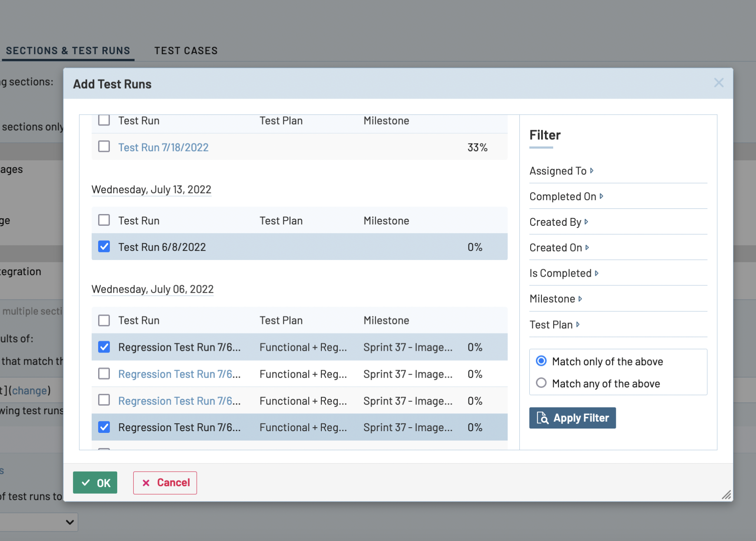Uncheck the Test Run 6/8/2022 checkbox
The image size is (756, 541).
click(104, 247)
